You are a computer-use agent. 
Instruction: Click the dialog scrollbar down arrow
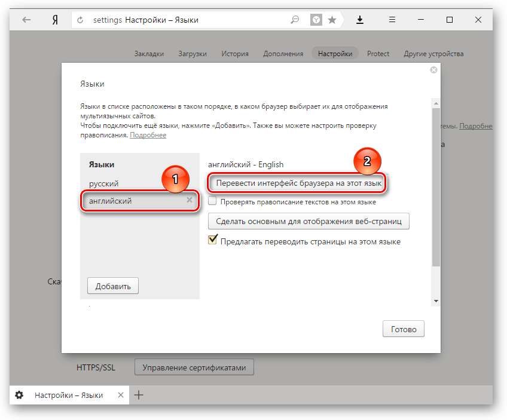click(436, 301)
